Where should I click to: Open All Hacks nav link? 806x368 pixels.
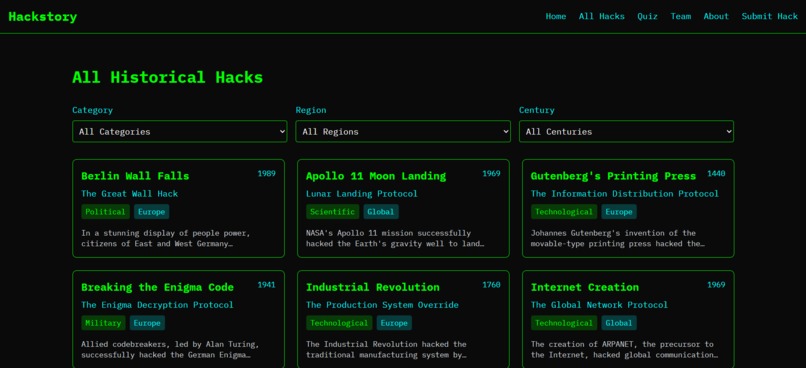tap(601, 16)
